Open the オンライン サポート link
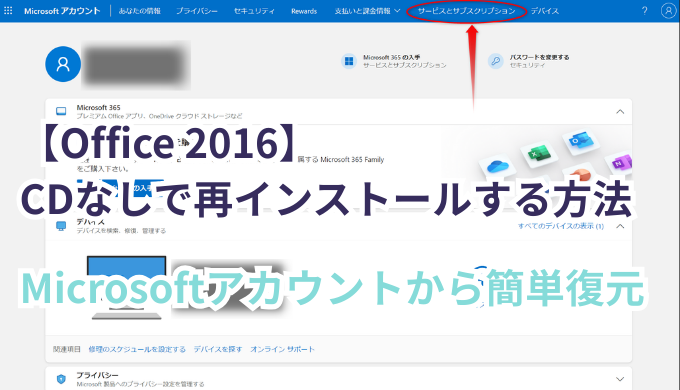The image size is (680, 390). pos(282,349)
